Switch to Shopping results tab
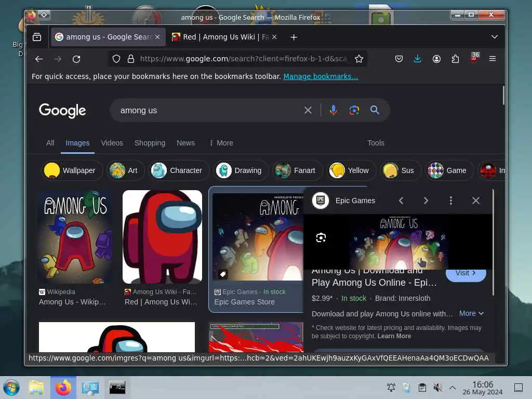Screen dimensions: 532x399 [150, 143]
